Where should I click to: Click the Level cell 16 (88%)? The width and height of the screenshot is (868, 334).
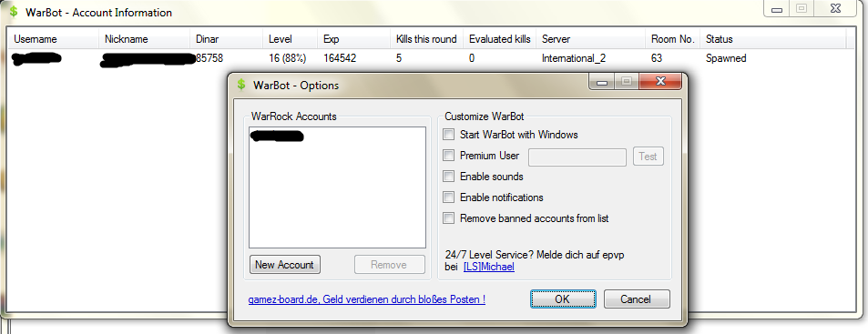[287, 58]
